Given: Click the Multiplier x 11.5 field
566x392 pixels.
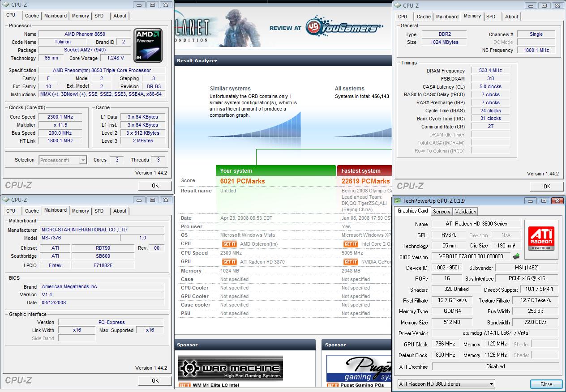Looking at the screenshot, I should pyautogui.click(x=60, y=125).
